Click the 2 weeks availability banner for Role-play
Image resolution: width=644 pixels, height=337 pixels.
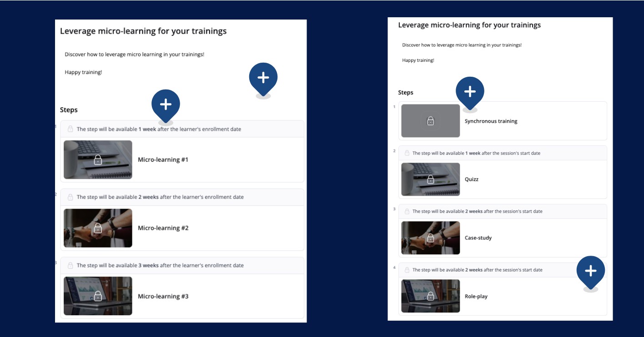click(500, 269)
